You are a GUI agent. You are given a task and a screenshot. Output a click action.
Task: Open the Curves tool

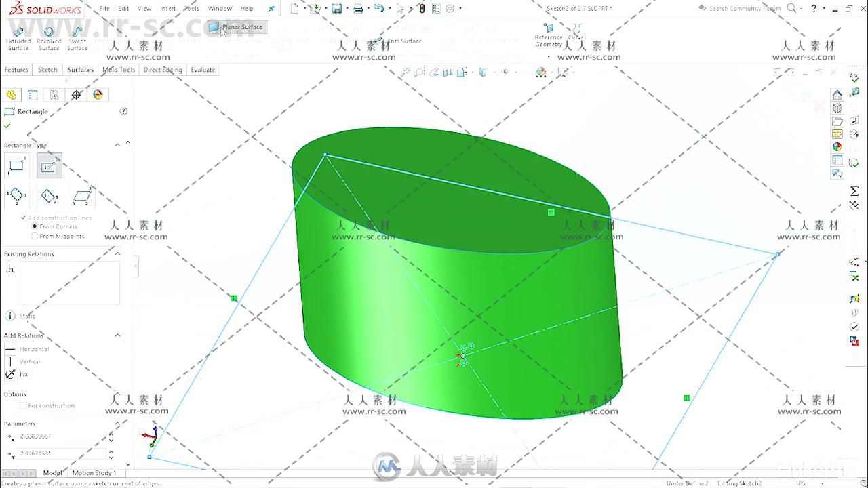tap(577, 32)
